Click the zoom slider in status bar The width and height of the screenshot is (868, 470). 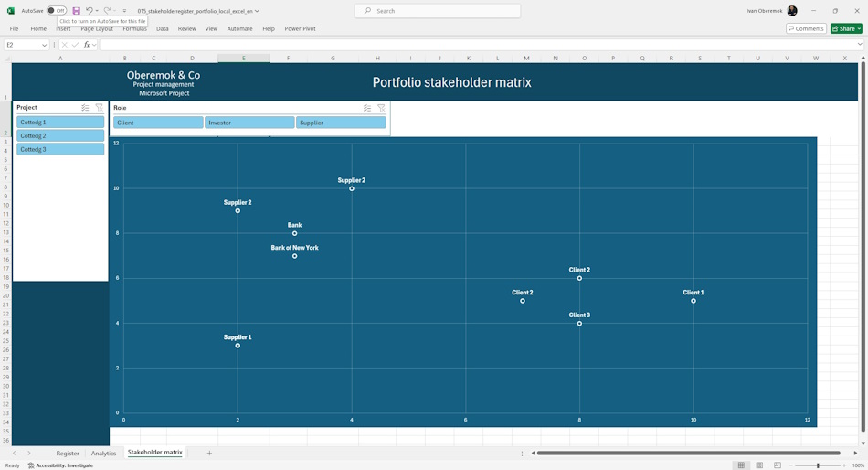pyautogui.click(x=818, y=465)
